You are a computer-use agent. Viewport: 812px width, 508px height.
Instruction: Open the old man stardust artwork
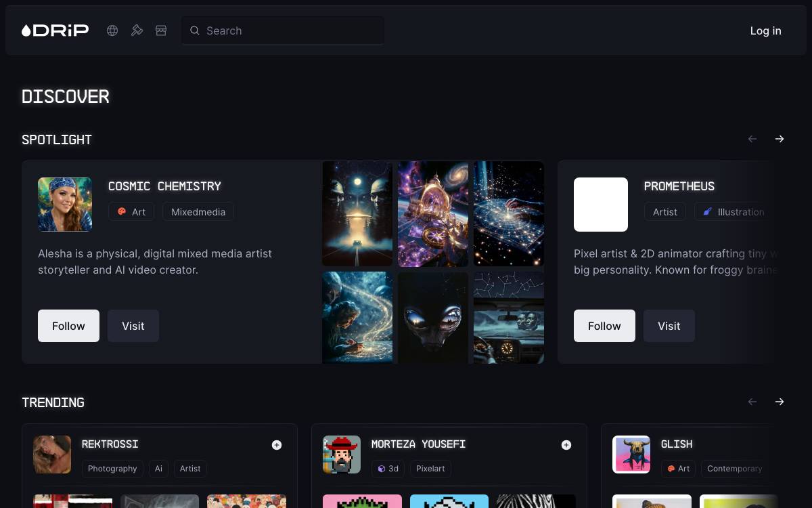[x=357, y=318]
